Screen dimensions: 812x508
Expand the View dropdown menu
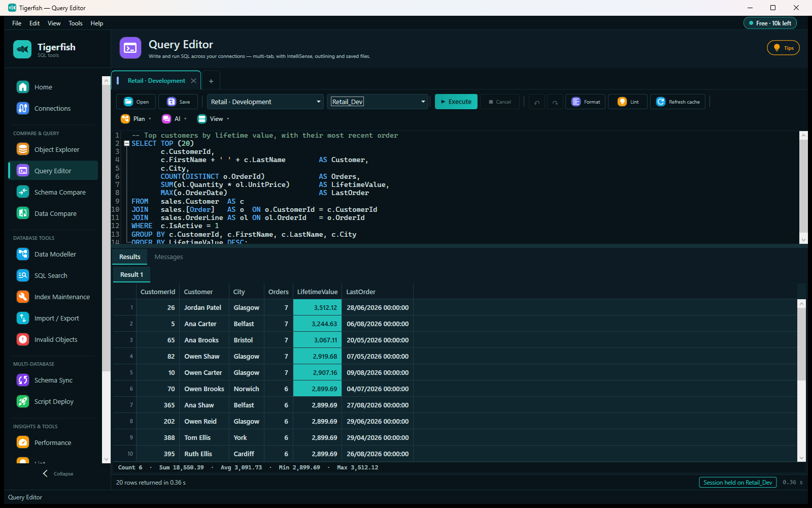click(x=213, y=119)
